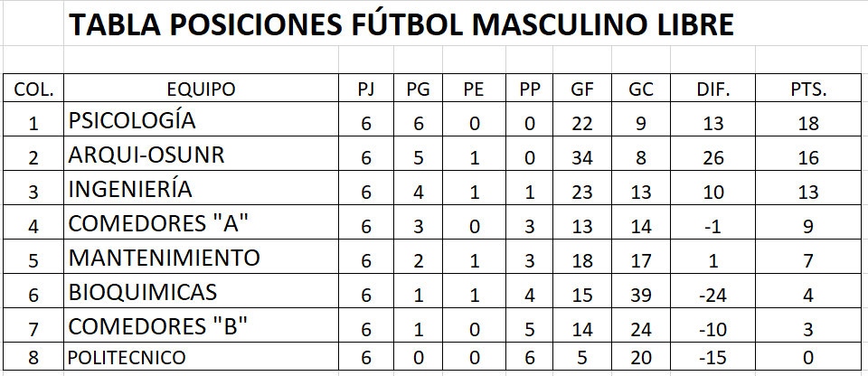Click ARQUI-OSUNR's 34 goals-for cell
868x376 pixels.
[x=582, y=154]
